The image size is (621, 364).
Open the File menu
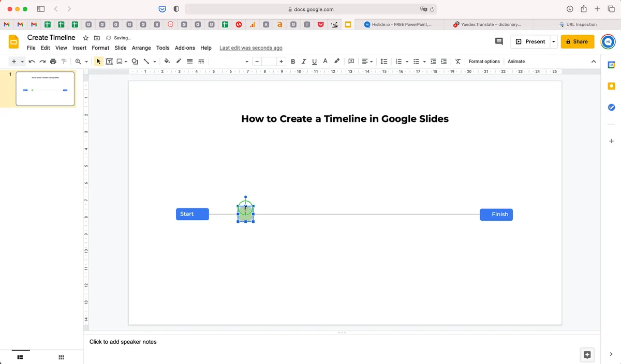[x=31, y=48]
